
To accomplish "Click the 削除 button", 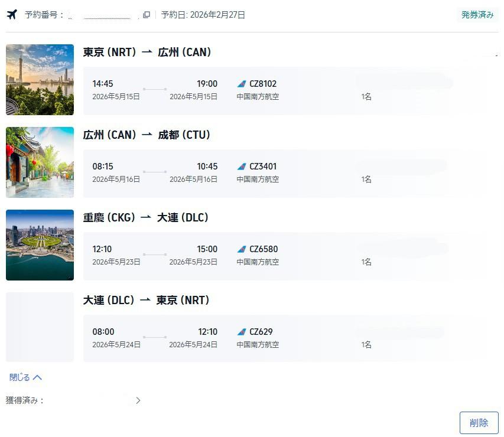I will [x=479, y=423].
